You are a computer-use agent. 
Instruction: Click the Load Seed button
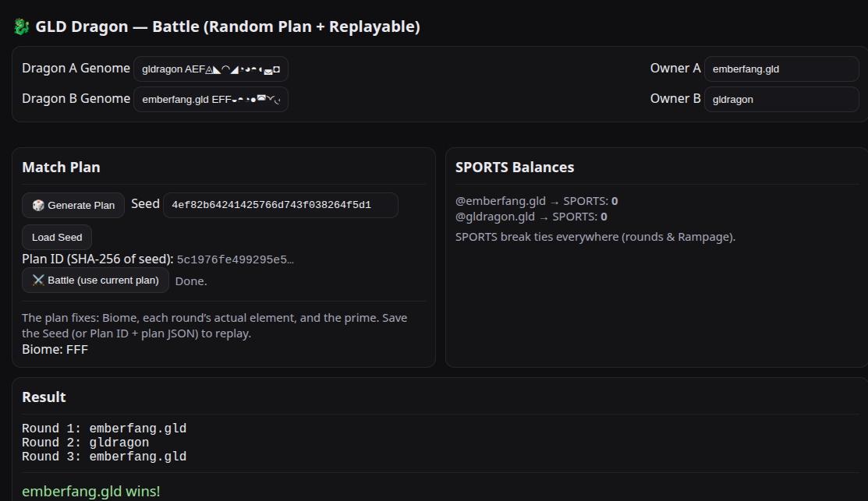(x=57, y=237)
